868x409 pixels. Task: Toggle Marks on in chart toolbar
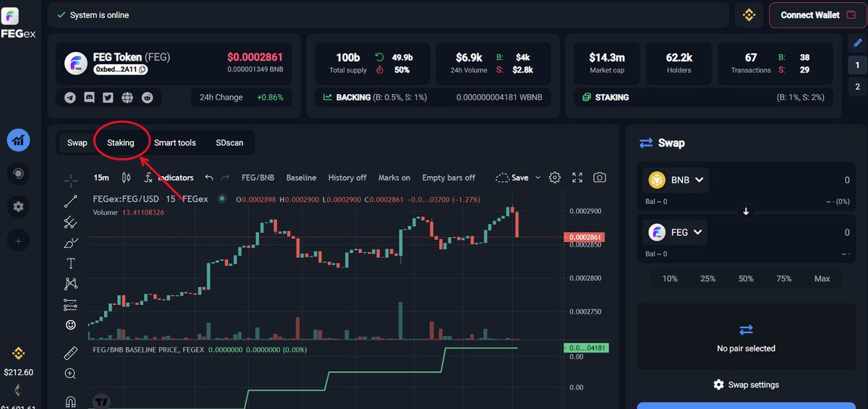pyautogui.click(x=394, y=178)
